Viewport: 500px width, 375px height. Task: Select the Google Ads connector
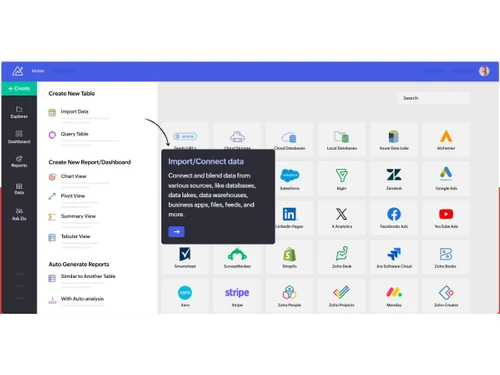tap(446, 179)
